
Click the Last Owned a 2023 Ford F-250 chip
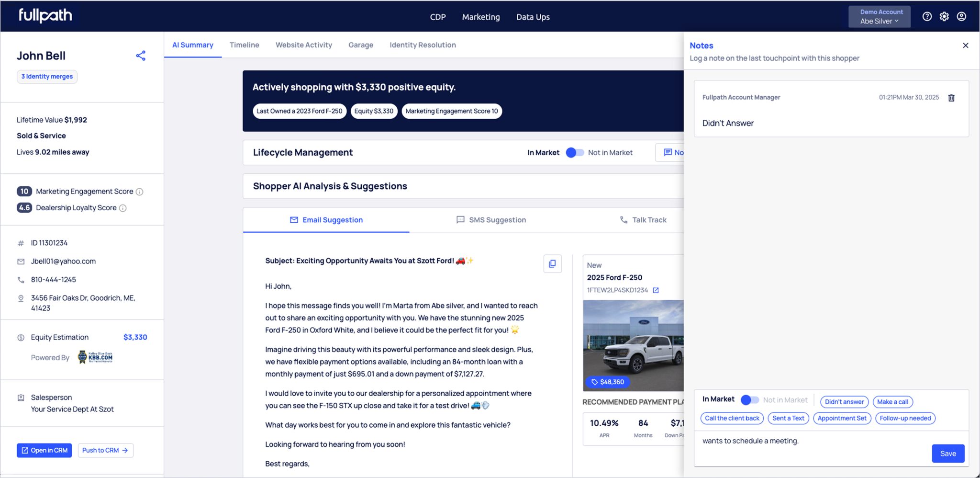coord(300,111)
